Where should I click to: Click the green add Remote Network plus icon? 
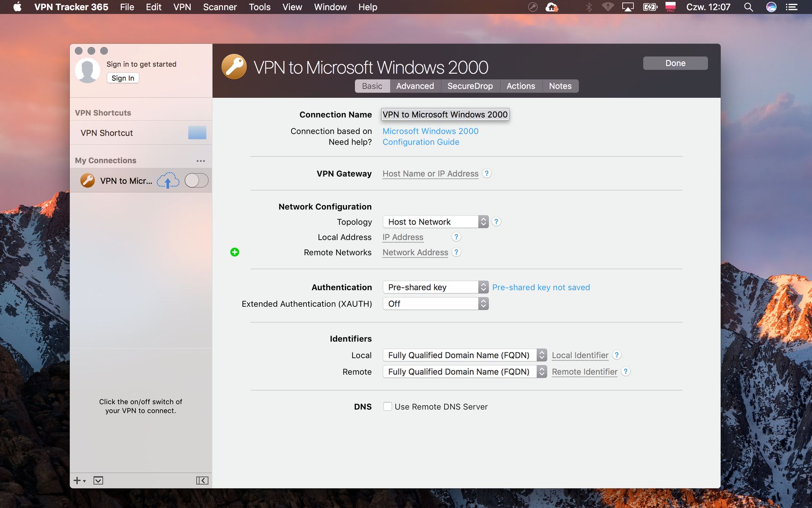point(235,252)
